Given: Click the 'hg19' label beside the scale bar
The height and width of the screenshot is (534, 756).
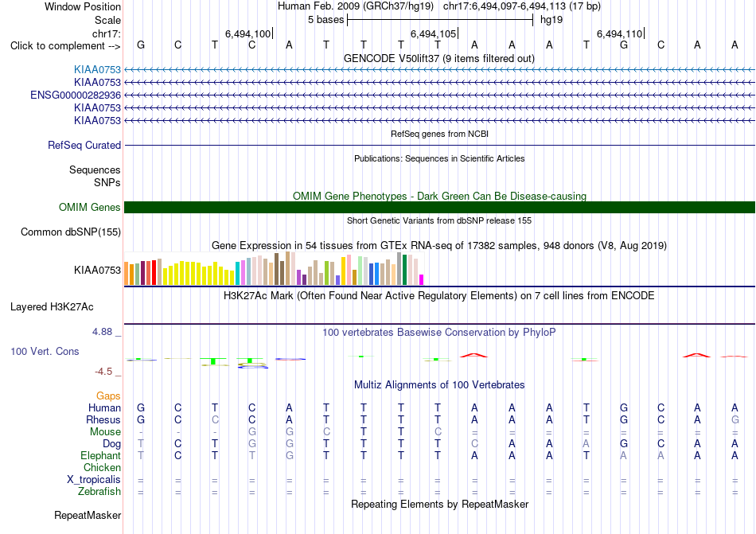Looking at the screenshot, I should 551,20.
